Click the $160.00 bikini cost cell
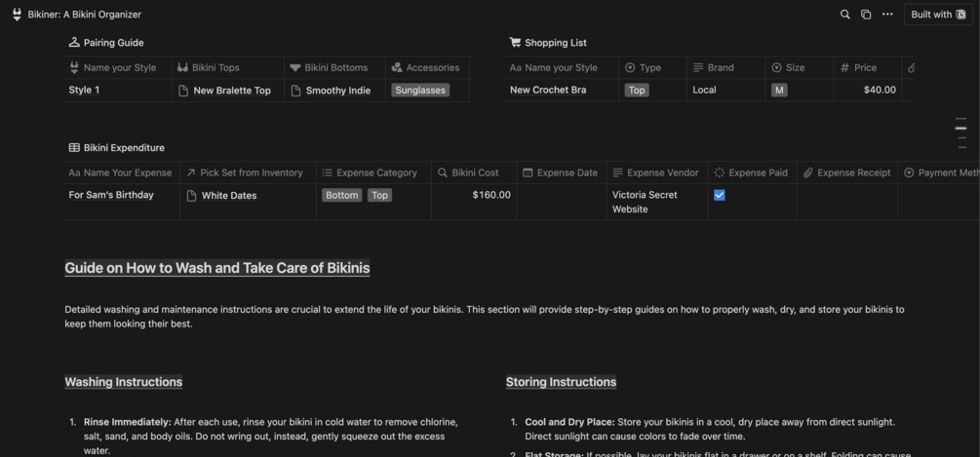This screenshot has width=980, height=457. click(x=474, y=202)
